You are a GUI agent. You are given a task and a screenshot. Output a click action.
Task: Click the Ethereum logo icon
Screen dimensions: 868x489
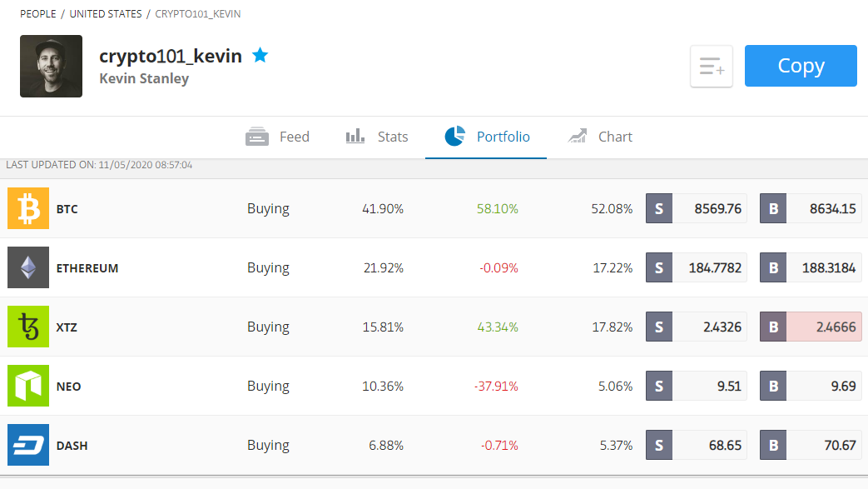(28, 267)
